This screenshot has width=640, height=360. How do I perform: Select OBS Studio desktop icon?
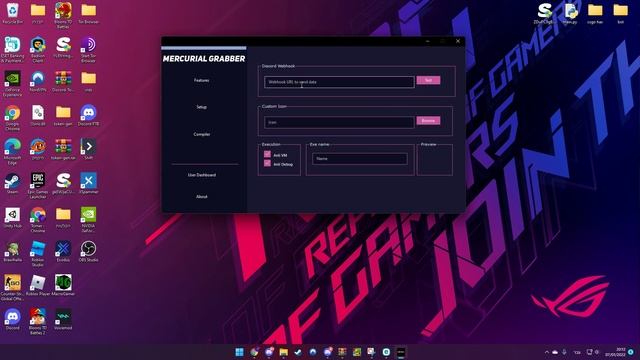tap(89, 251)
